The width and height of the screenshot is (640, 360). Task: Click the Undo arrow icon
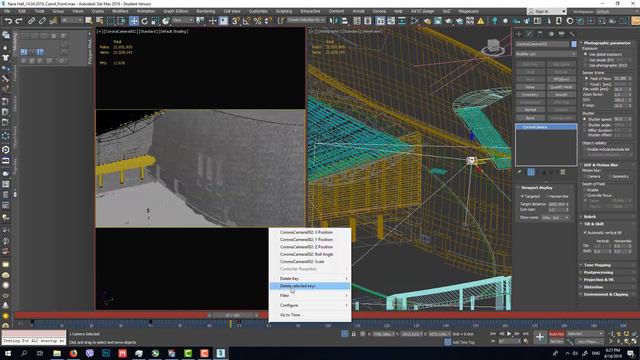point(8,21)
